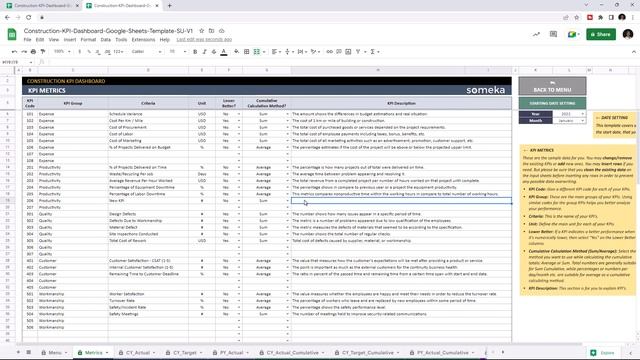Star the document next to its title

(201, 31)
